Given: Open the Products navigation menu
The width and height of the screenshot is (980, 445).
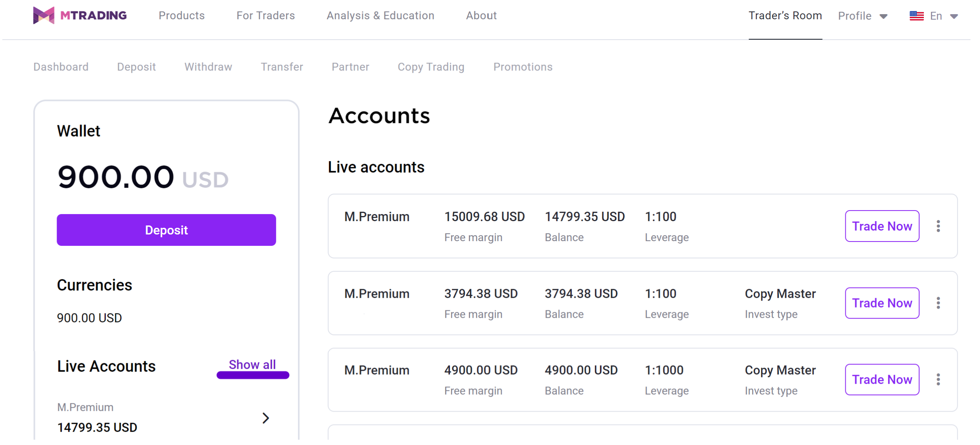Looking at the screenshot, I should tap(181, 16).
